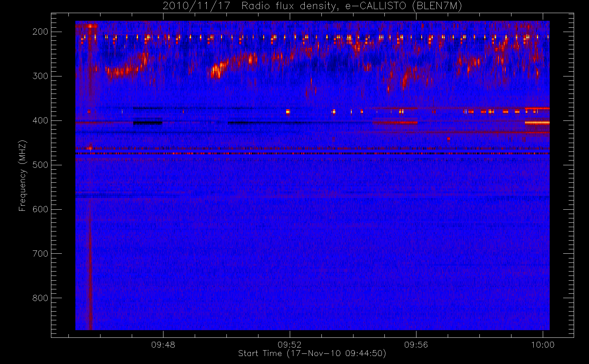
Task: Click the 200 frequency tick label
Action: pyautogui.click(x=40, y=32)
